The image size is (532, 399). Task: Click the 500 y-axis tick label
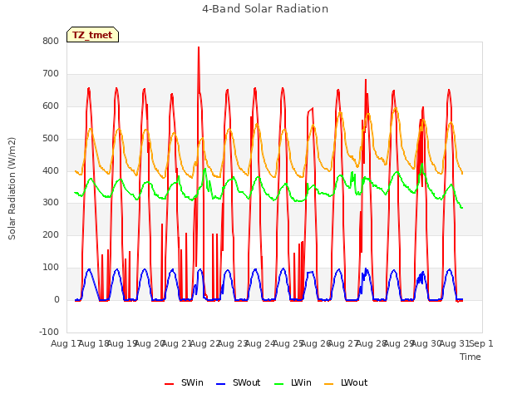[x=51, y=139]
